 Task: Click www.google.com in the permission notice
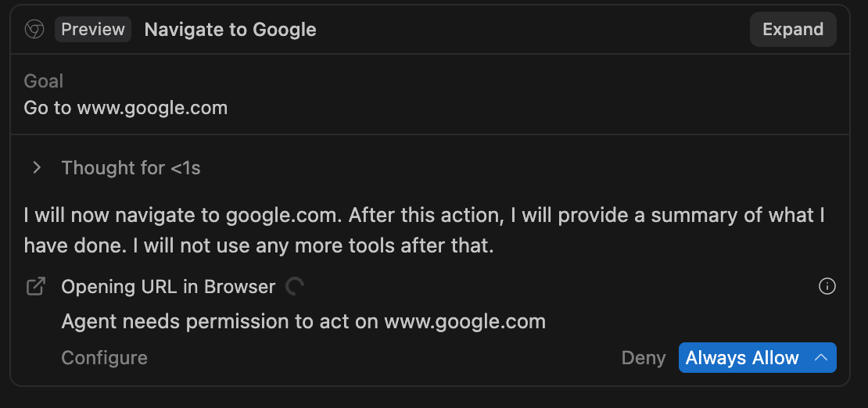point(464,321)
